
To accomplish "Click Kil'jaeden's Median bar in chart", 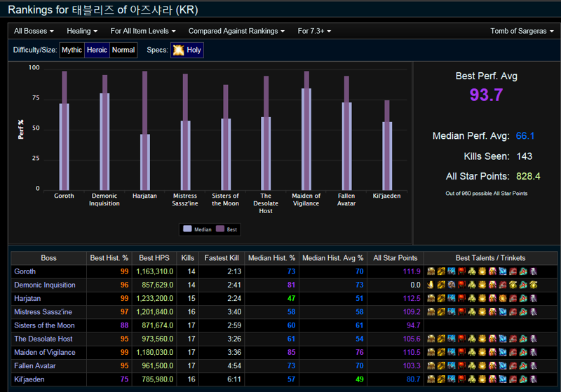I will [x=387, y=156].
